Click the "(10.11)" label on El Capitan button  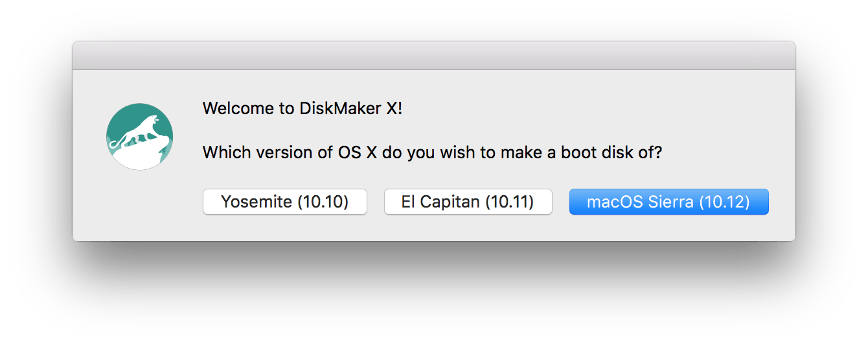pyautogui.click(x=509, y=202)
